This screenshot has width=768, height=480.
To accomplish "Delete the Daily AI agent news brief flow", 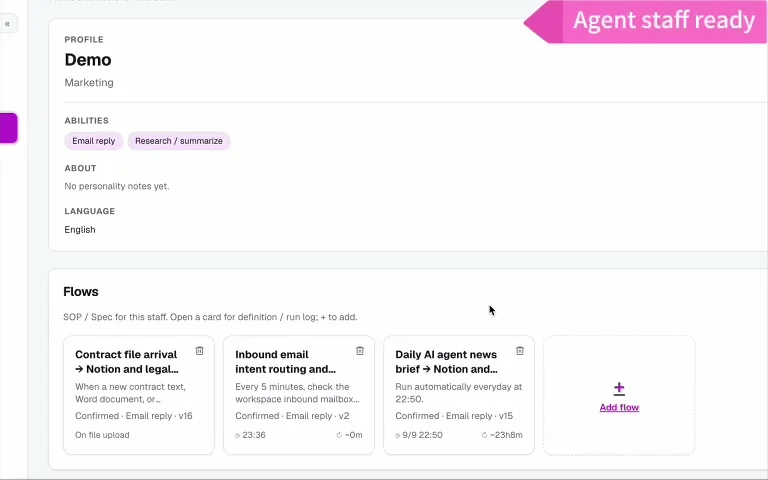I will click(x=520, y=351).
